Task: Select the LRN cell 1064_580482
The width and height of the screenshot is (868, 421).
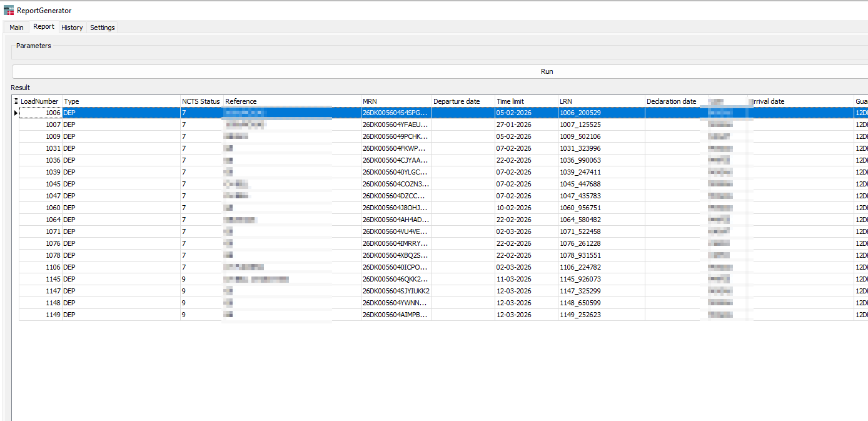Action: coord(580,220)
